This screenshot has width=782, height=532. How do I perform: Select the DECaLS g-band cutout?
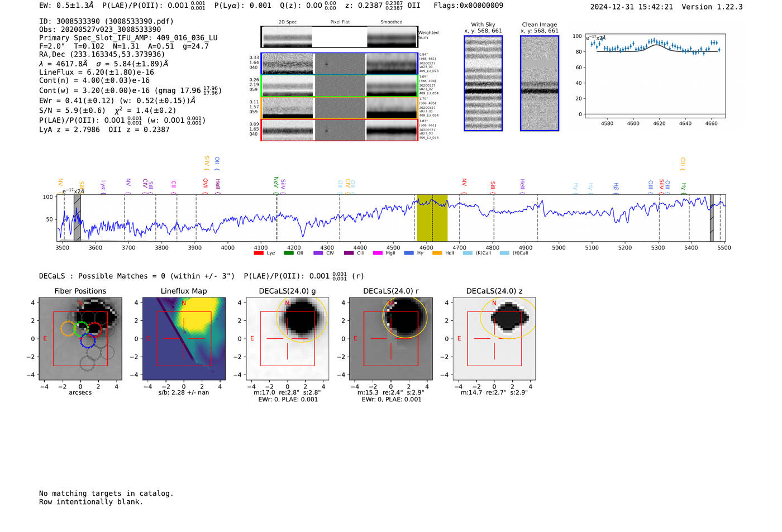[287, 338]
